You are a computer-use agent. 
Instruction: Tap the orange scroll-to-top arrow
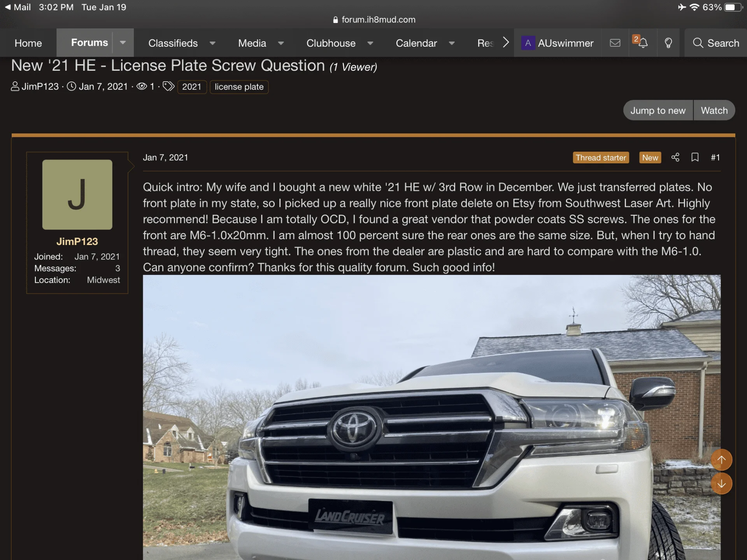(721, 460)
